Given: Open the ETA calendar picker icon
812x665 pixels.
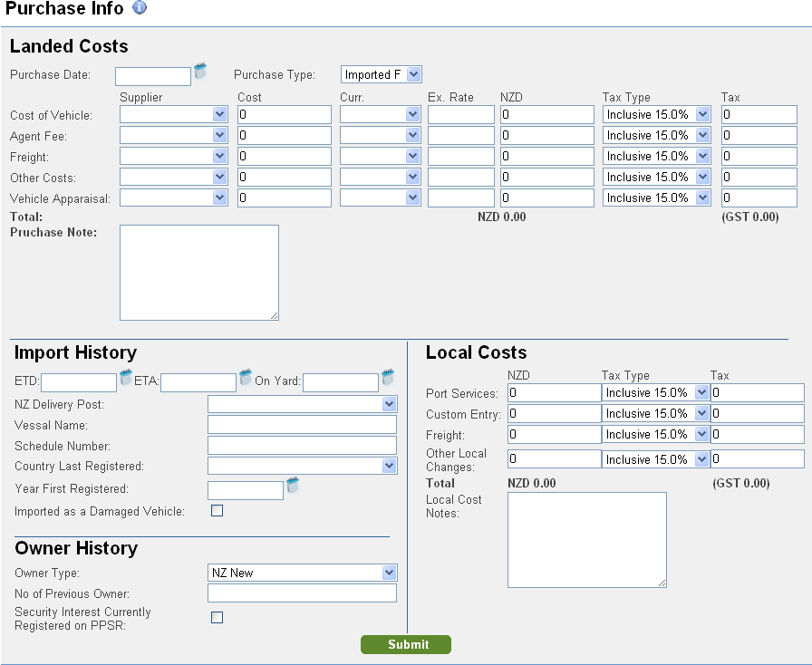Looking at the screenshot, I should pos(245,376).
